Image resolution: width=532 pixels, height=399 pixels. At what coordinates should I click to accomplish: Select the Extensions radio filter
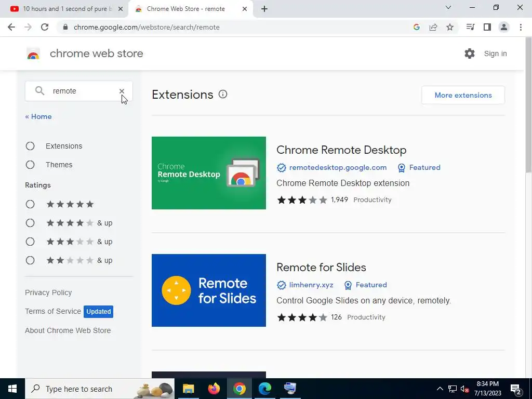click(x=30, y=146)
